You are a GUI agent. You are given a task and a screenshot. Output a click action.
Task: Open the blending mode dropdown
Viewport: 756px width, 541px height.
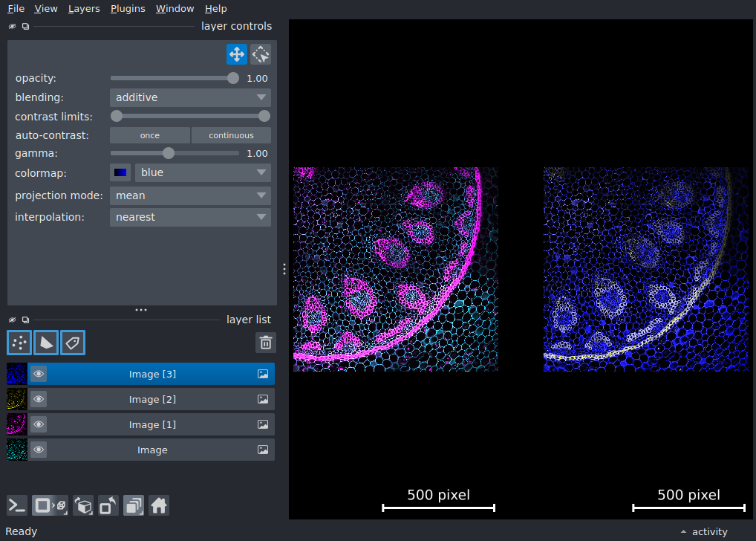(x=190, y=97)
